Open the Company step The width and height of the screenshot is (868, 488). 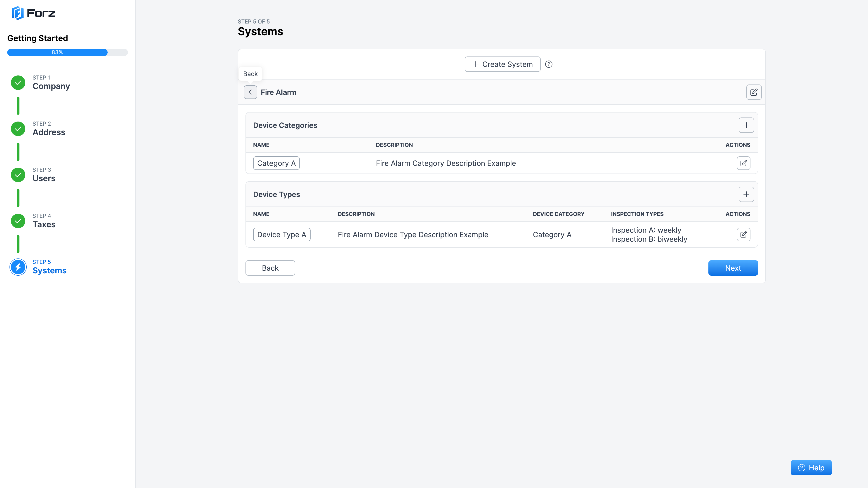(x=51, y=86)
